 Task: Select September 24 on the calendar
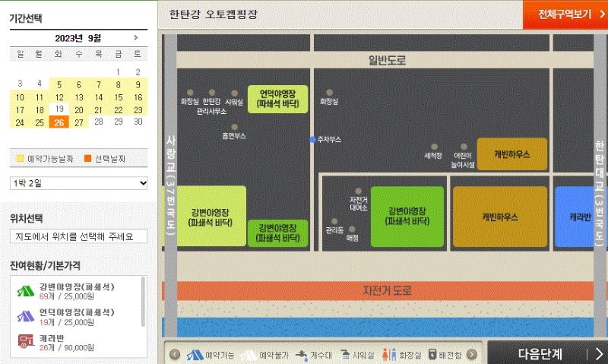pyautogui.click(x=20, y=122)
